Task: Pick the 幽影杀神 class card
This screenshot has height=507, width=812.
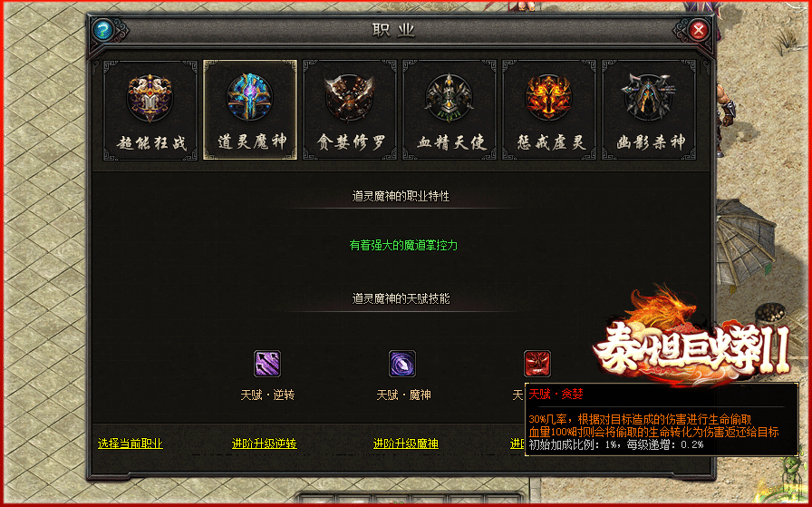Action: pos(649,110)
